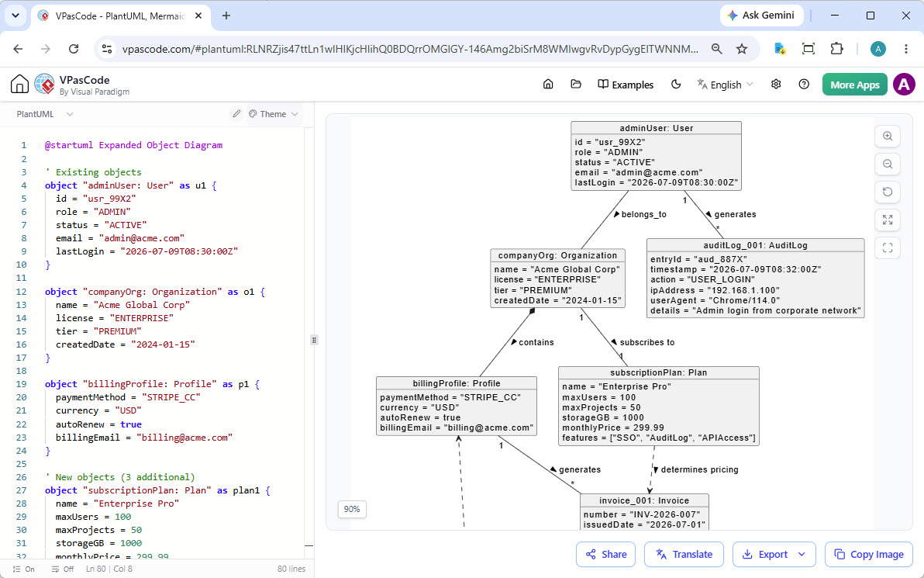924x578 pixels.
Task: Open the VPasCode home icon in the header
Action: 19,85
